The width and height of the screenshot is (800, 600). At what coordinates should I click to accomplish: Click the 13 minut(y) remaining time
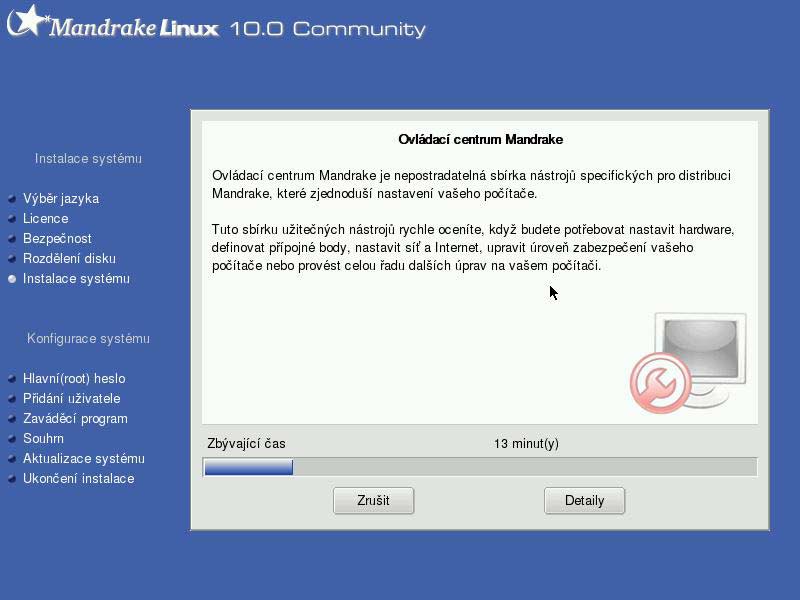coord(526,443)
